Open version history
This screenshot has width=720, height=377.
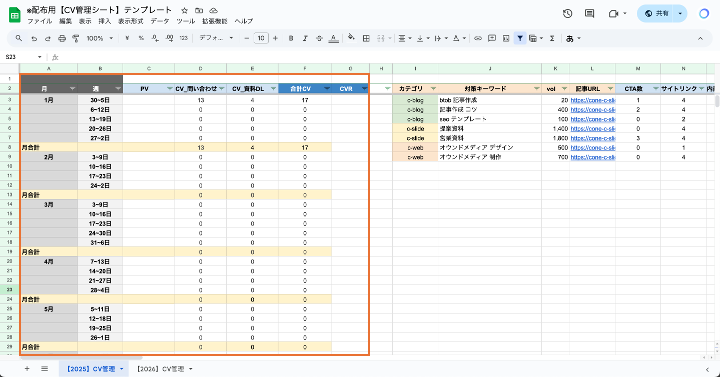click(568, 14)
